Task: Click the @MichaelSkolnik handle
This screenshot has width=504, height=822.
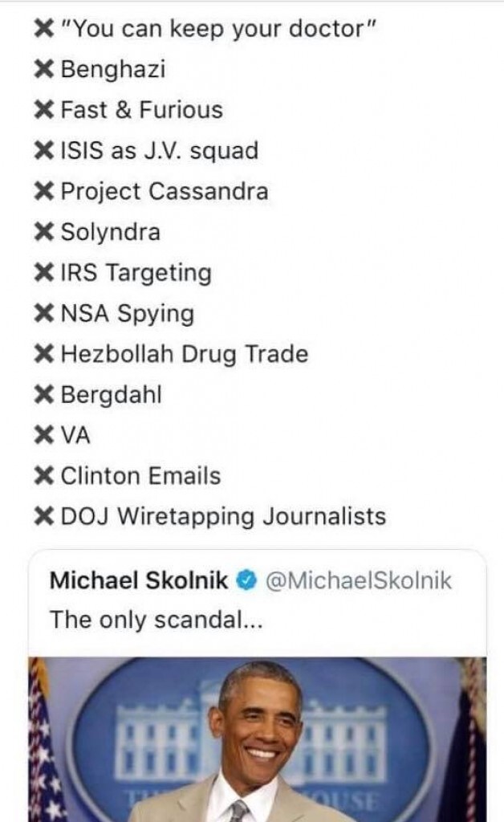Action: pos(357,581)
